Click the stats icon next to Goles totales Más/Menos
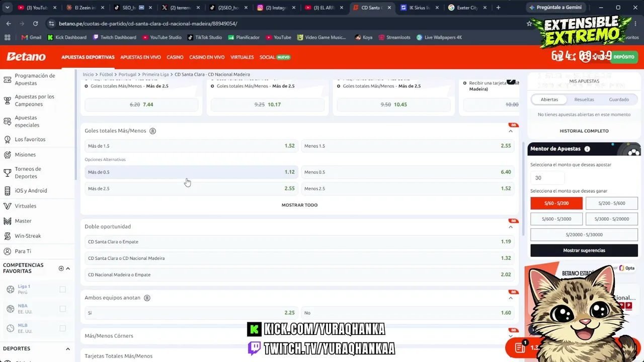 pos(152,131)
